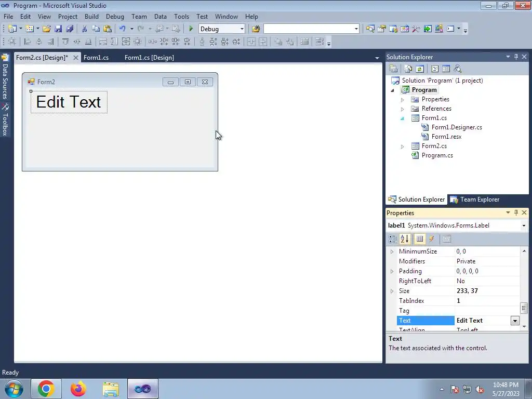Screen dimensions: 532x399
Task: Click View Code icon in Solution Explorer
Action: (435, 69)
